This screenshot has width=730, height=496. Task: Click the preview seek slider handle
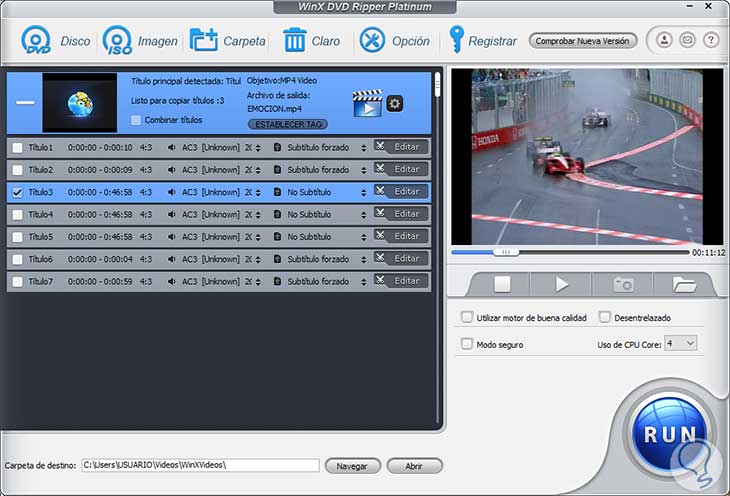pos(506,252)
